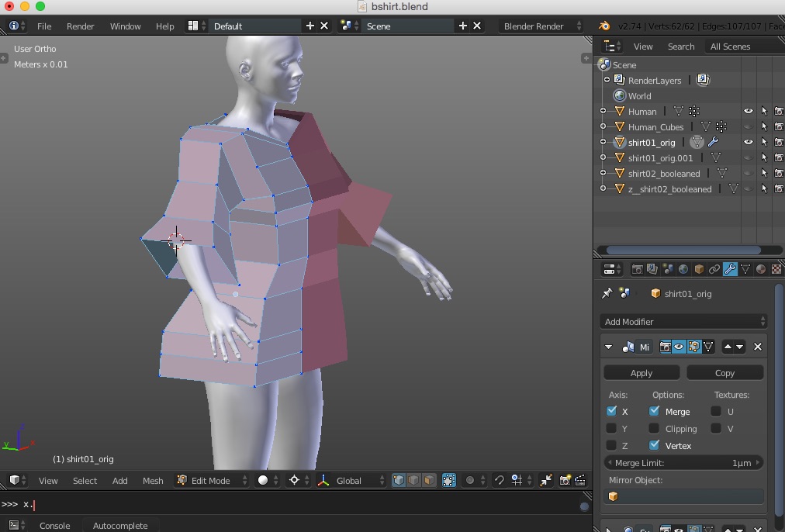Remove the Mirror modifier with X icon
This screenshot has width=785, height=532.
[758, 347]
